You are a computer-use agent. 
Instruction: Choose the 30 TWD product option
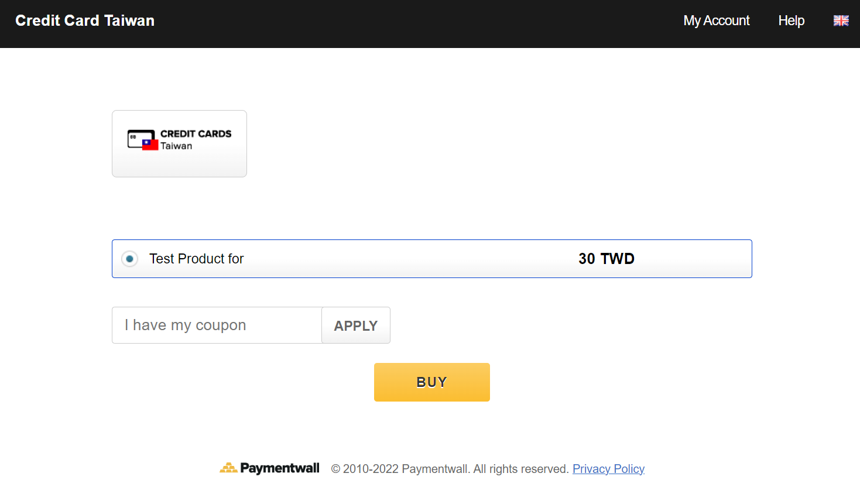pos(431,258)
